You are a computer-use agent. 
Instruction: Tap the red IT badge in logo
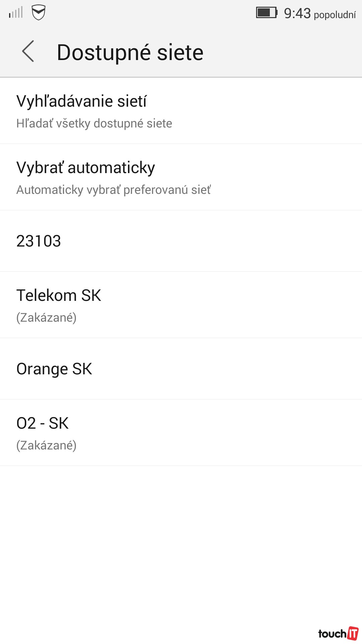pyautogui.click(x=353, y=633)
